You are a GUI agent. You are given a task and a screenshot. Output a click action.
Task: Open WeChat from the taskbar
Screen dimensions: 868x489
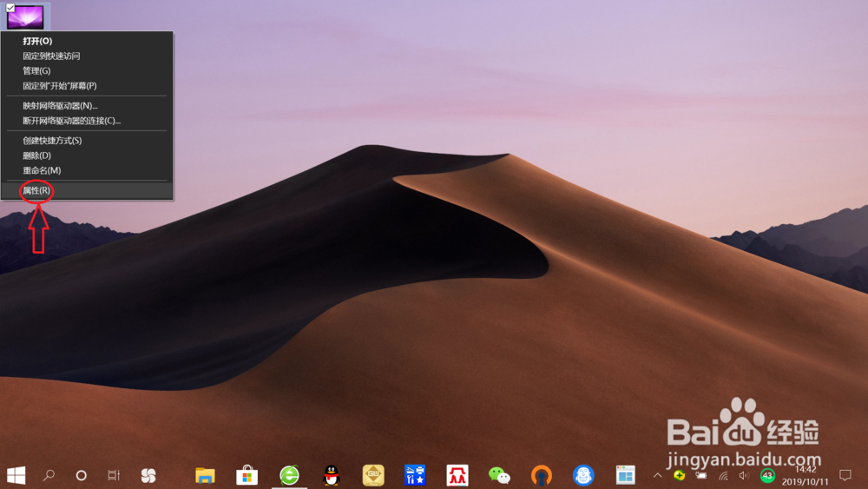[499, 475]
